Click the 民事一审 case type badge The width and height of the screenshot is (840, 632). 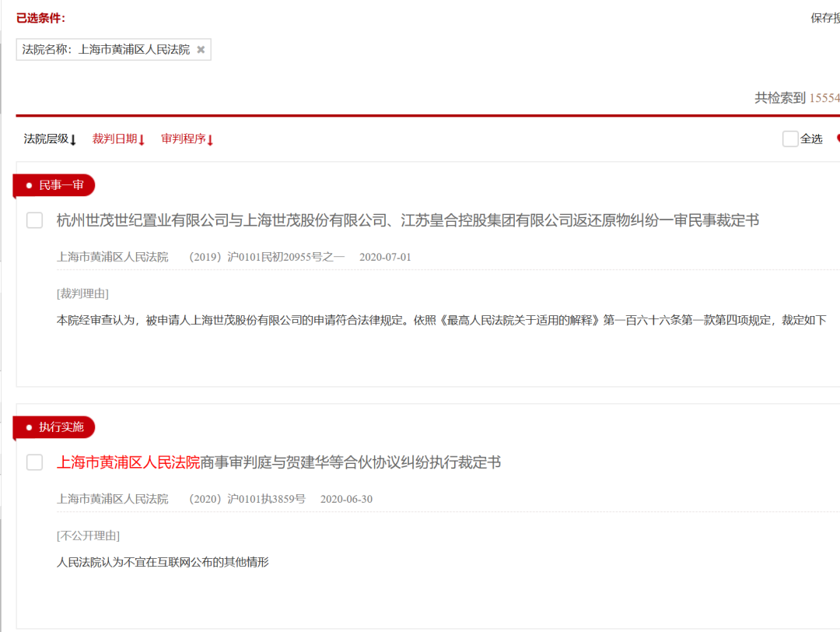click(54, 185)
